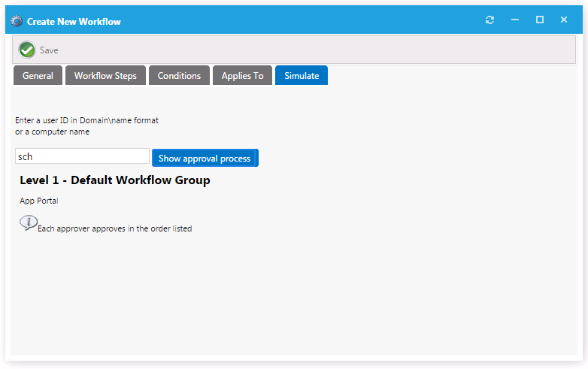Minimize the Create New Workflow window
Image resolution: width=588 pixels, height=369 pixels.
coord(515,20)
